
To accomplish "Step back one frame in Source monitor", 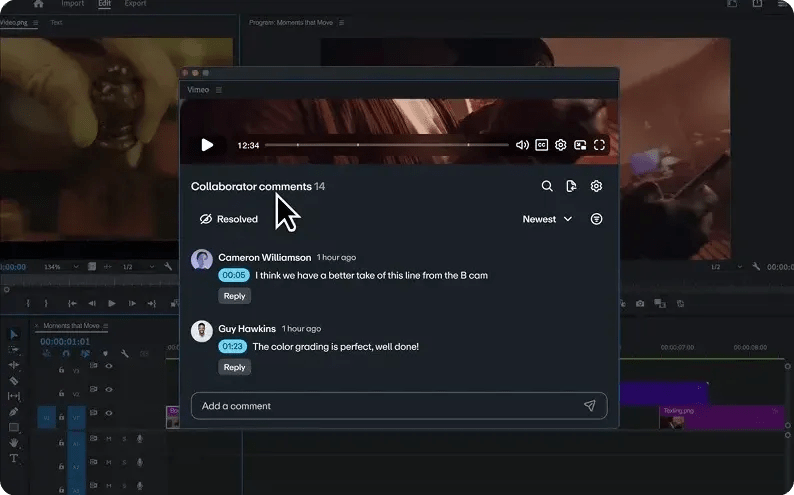I will coord(92,304).
